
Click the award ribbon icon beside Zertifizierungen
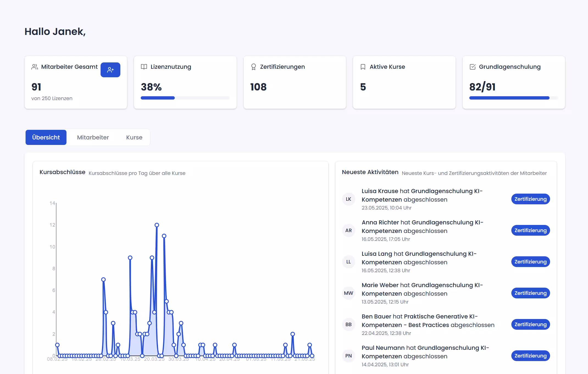point(253,67)
